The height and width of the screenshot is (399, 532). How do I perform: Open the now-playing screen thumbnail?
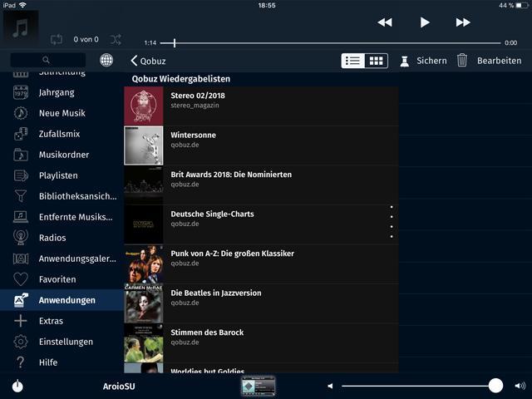click(x=259, y=386)
